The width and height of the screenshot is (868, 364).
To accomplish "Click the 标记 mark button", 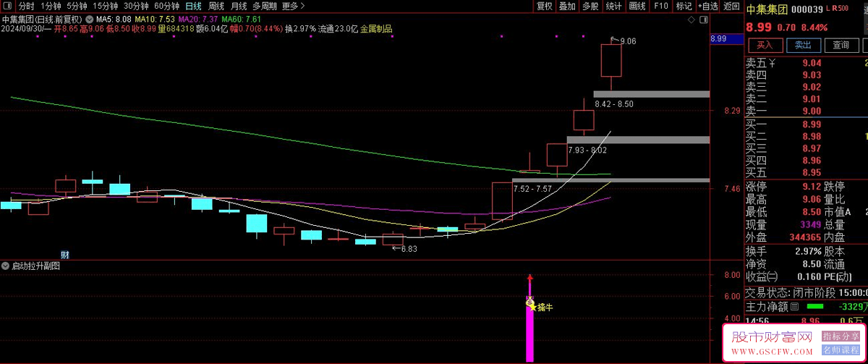I will [684, 6].
